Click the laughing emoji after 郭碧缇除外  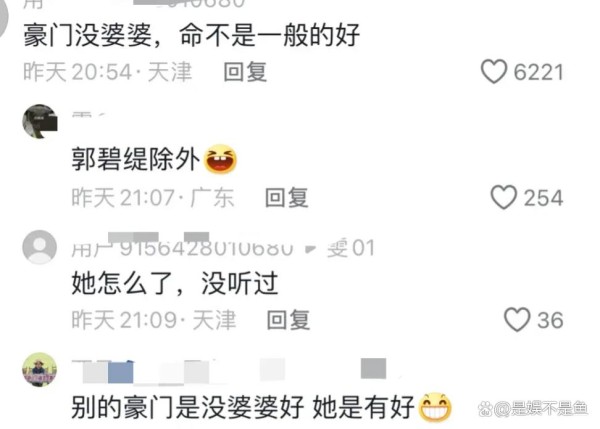point(220,159)
